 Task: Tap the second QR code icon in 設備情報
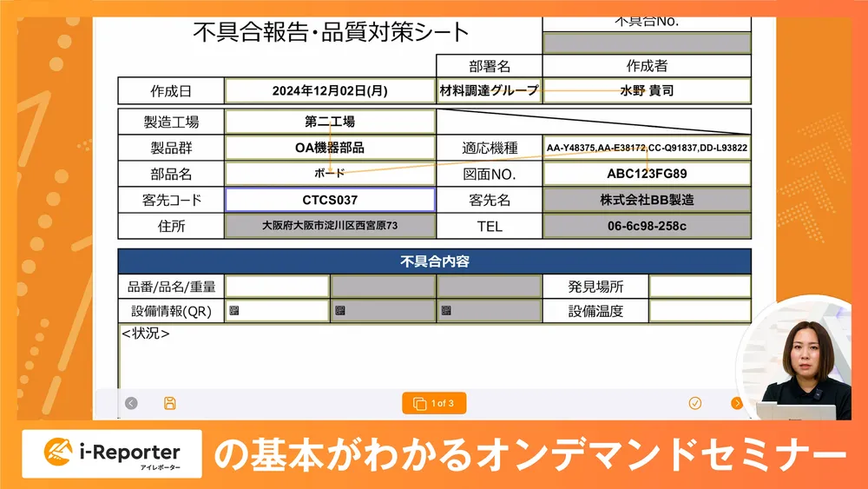pyautogui.click(x=340, y=311)
